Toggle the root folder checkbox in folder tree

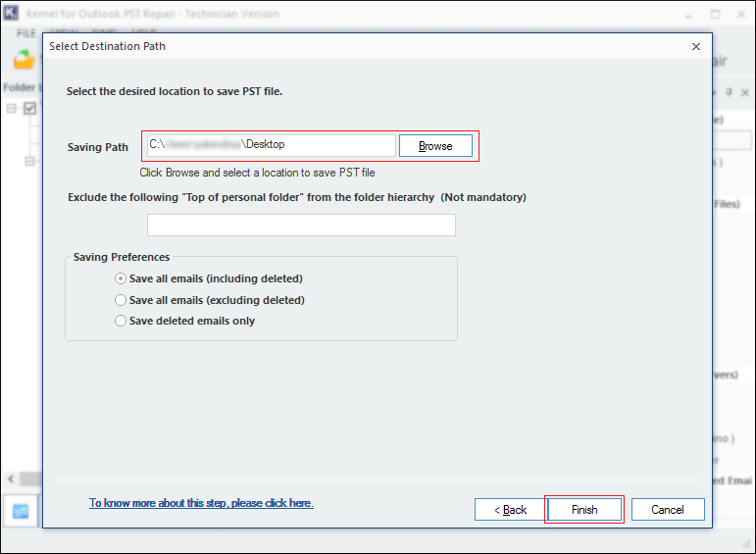click(29, 108)
